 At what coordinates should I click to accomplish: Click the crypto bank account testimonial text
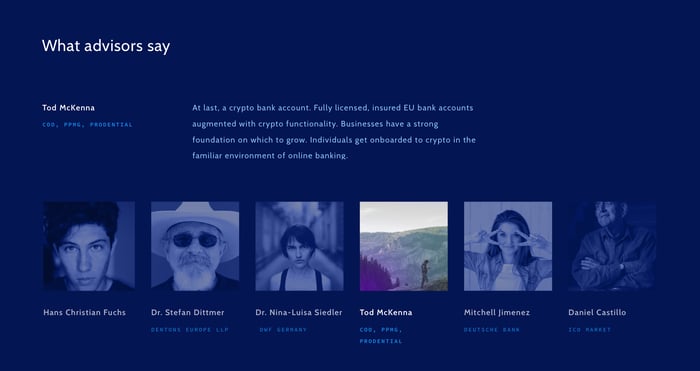point(334,132)
